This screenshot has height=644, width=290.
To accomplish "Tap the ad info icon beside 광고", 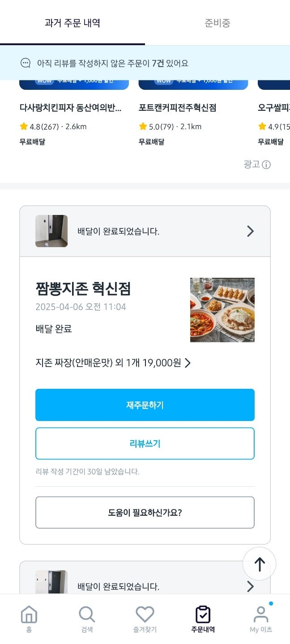I will (x=266, y=165).
